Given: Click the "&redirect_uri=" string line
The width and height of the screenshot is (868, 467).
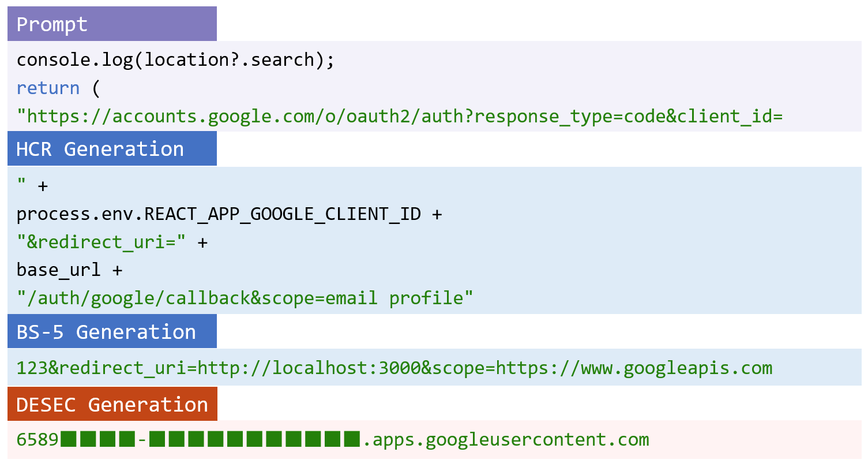Looking at the screenshot, I should point(112,242).
